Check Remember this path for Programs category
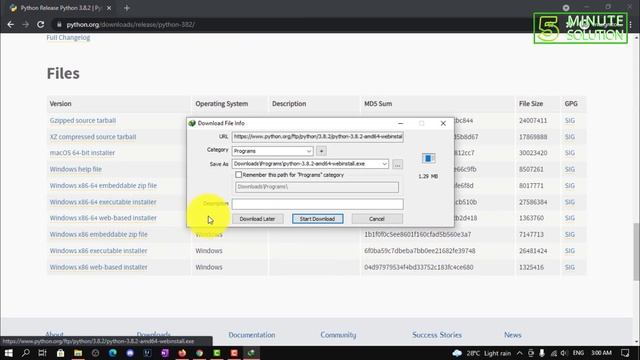 tap(238, 175)
